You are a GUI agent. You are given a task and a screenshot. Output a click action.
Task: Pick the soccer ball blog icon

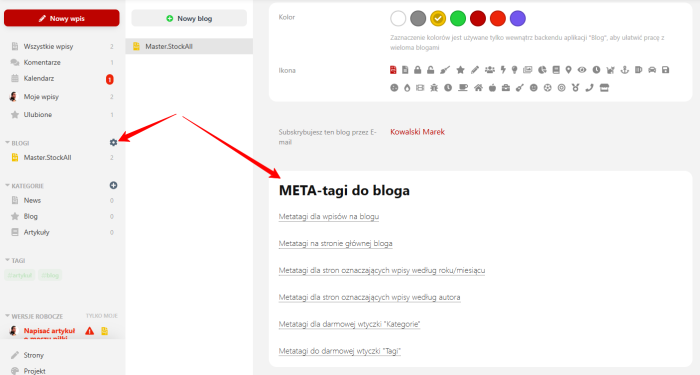click(548, 88)
